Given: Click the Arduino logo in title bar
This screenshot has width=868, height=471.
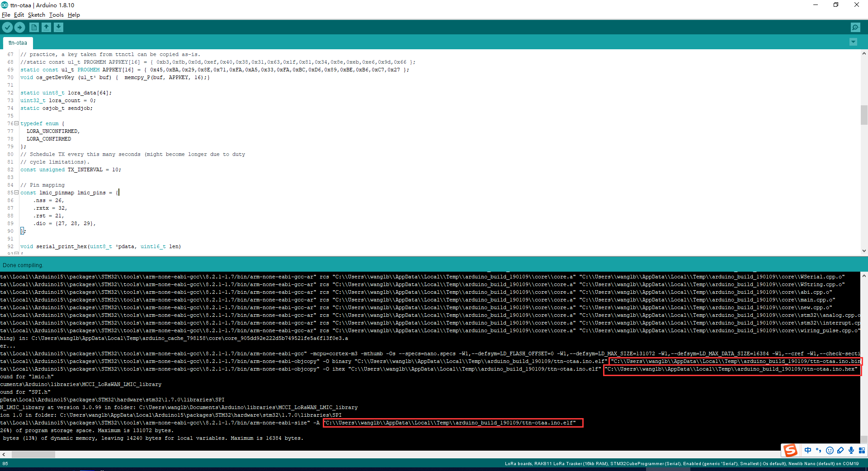Looking at the screenshot, I should 5,5.
